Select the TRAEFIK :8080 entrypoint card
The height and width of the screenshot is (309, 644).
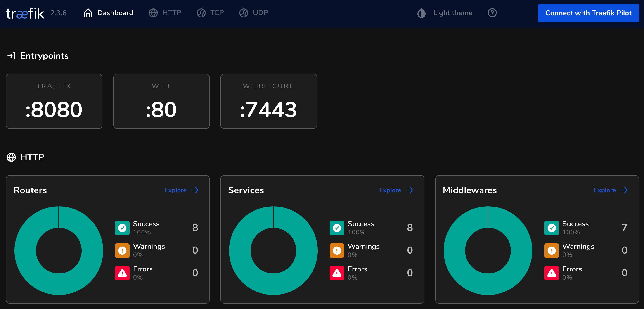click(54, 101)
